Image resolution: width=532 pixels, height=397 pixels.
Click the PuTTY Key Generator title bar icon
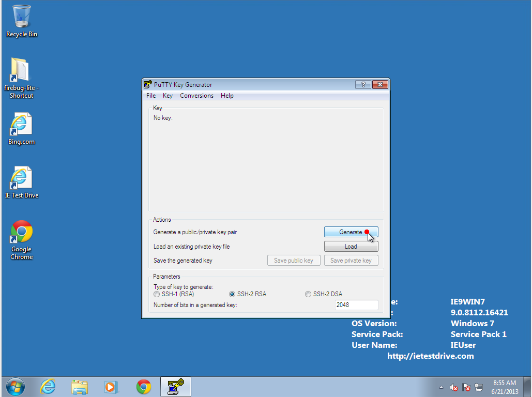click(147, 84)
